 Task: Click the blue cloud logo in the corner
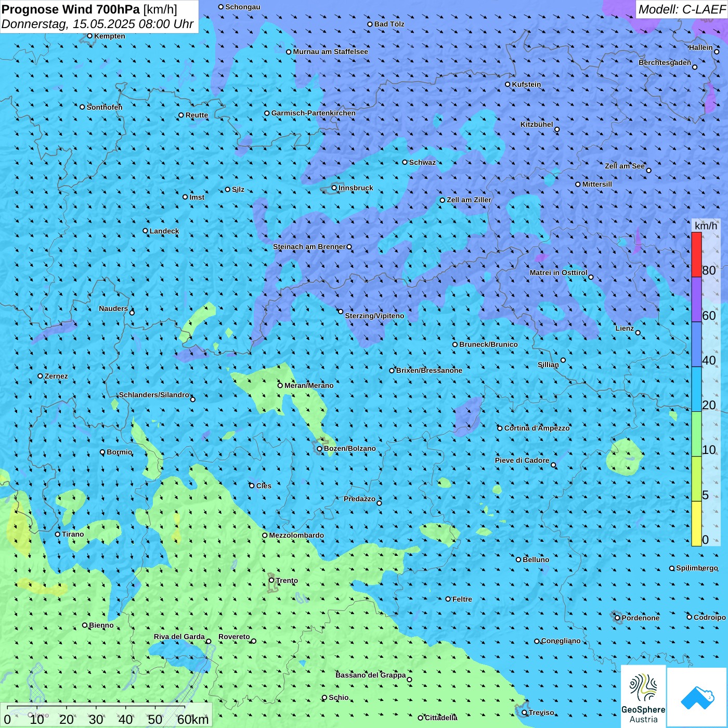point(697,697)
